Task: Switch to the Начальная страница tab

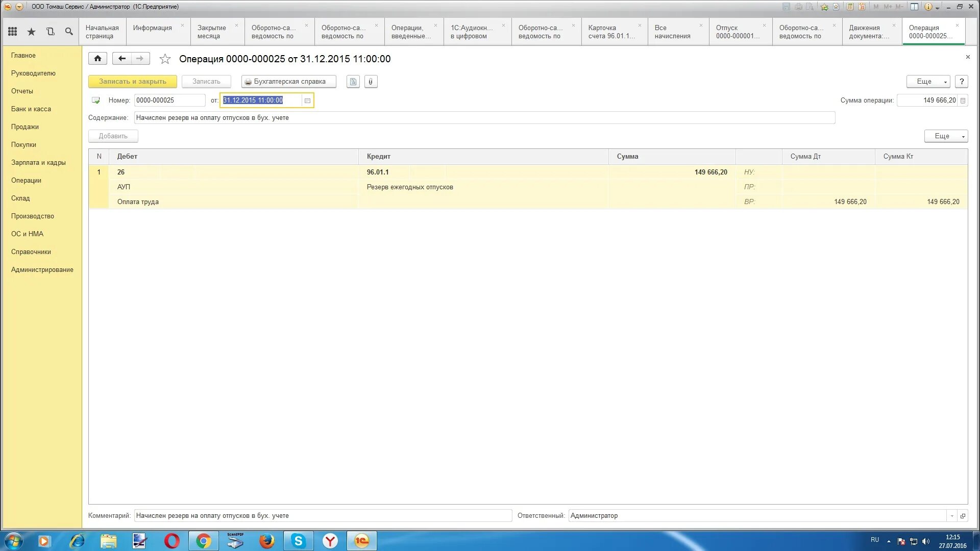Action: tap(102, 32)
